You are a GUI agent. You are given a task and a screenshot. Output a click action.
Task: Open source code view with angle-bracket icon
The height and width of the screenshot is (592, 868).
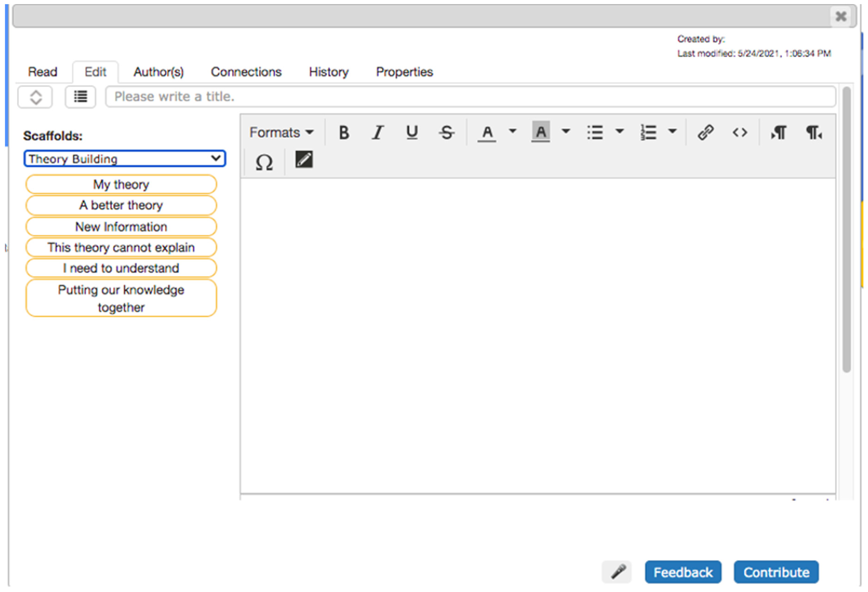(x=739, y=132)
